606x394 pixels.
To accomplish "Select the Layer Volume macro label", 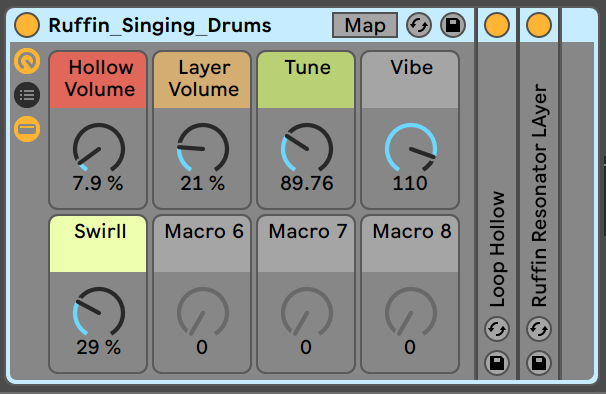I will [202, 80].
